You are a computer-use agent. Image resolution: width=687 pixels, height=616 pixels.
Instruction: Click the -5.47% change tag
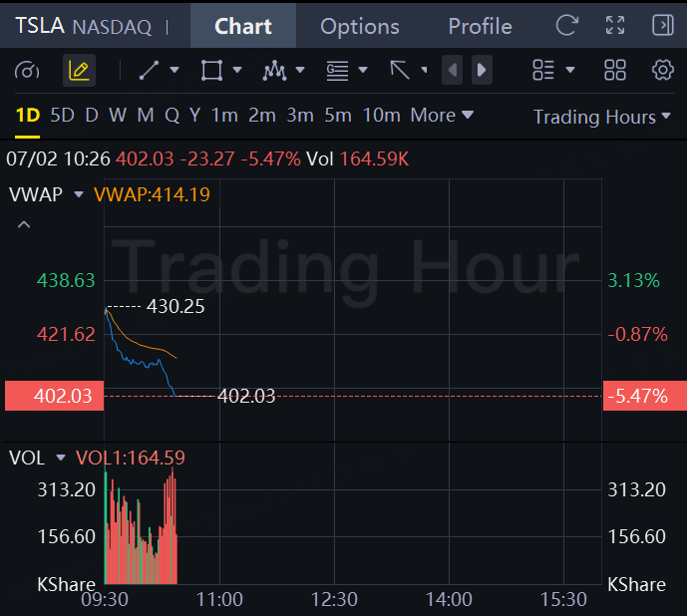[x=645, y=396]
